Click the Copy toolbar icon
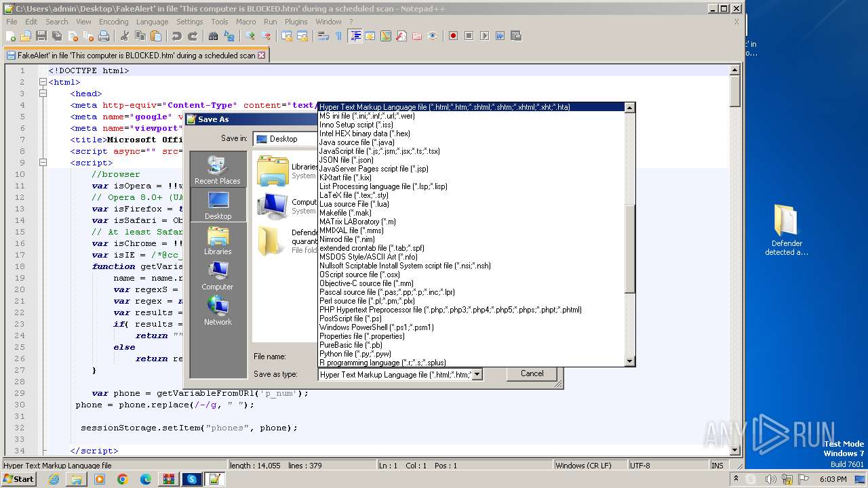 140,36
